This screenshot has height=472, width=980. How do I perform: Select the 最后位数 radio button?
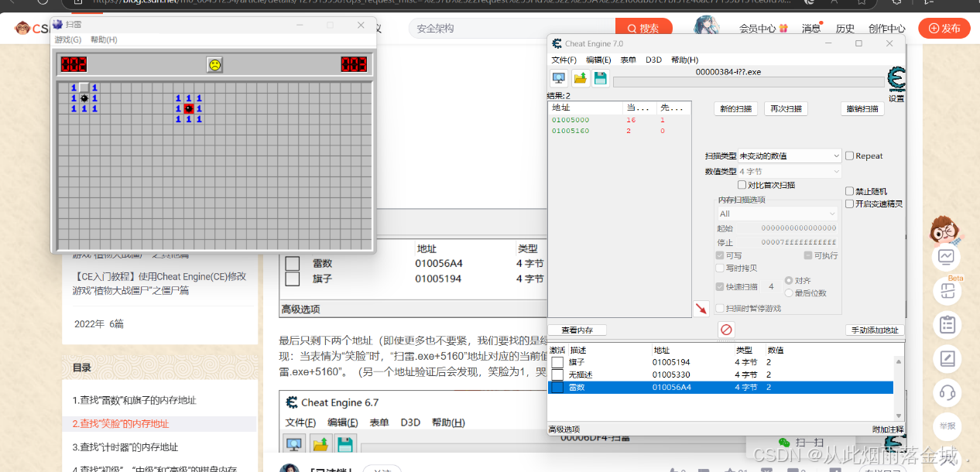point(789,292)
